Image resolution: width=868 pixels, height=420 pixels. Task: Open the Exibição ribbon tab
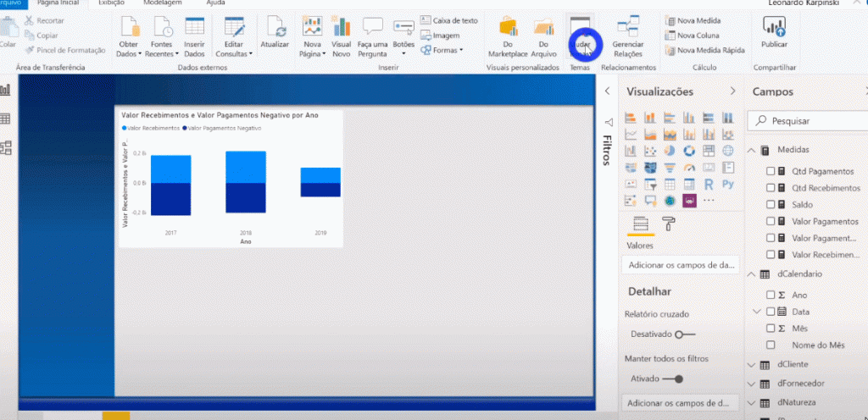pos(111,3)
